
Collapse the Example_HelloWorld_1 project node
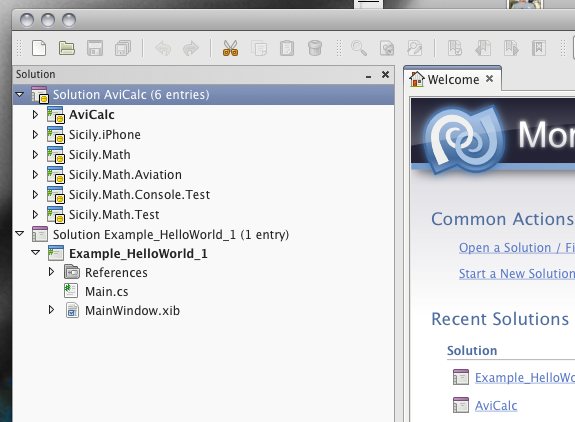36,253
